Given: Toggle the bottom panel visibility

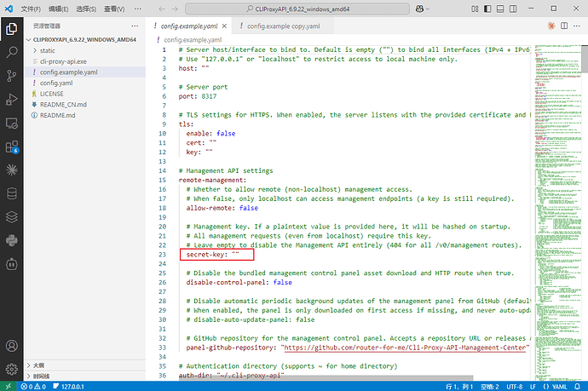Looking at the screenshot, I should [500, 9].
